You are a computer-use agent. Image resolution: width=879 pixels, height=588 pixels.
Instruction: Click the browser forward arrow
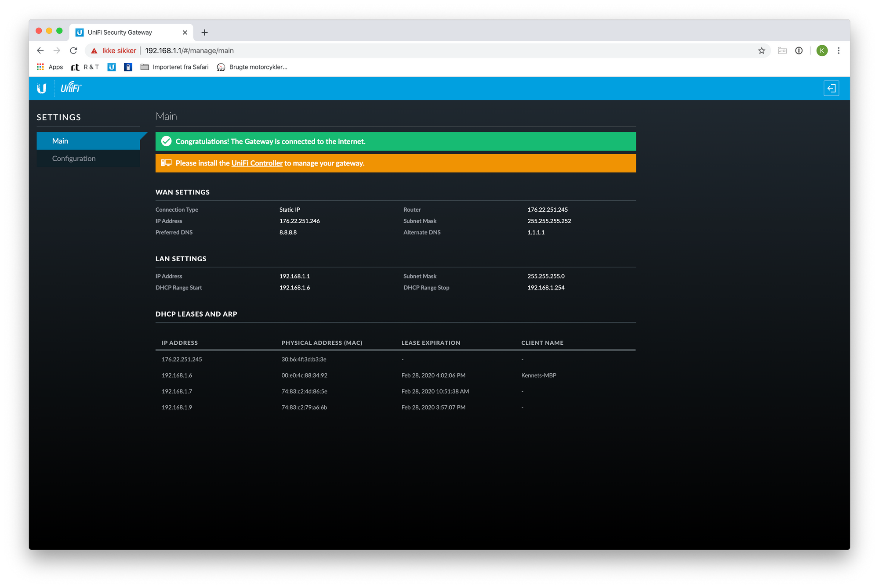click(x=57, y=51)
